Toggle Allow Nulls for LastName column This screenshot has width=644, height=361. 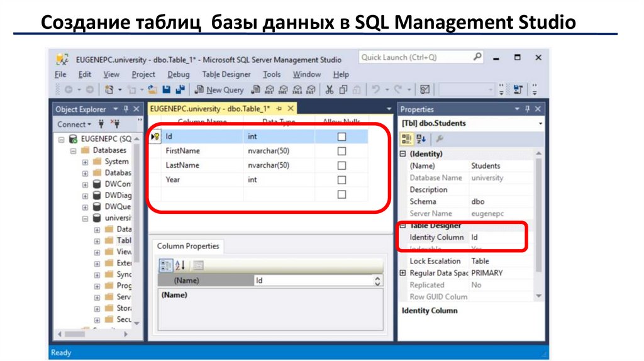point(341,165)
